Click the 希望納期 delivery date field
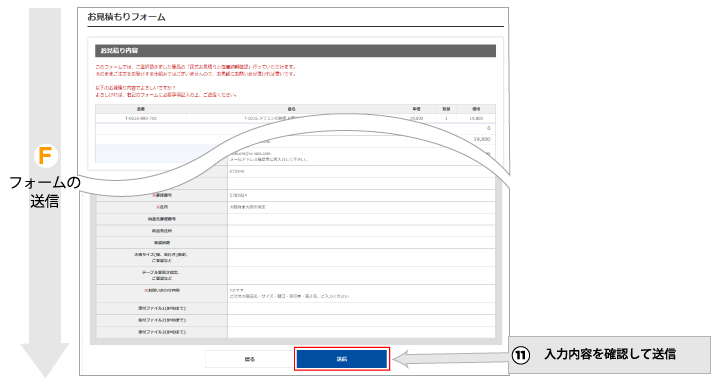Screen dimensions: 724x380 (x=361, y=242)
